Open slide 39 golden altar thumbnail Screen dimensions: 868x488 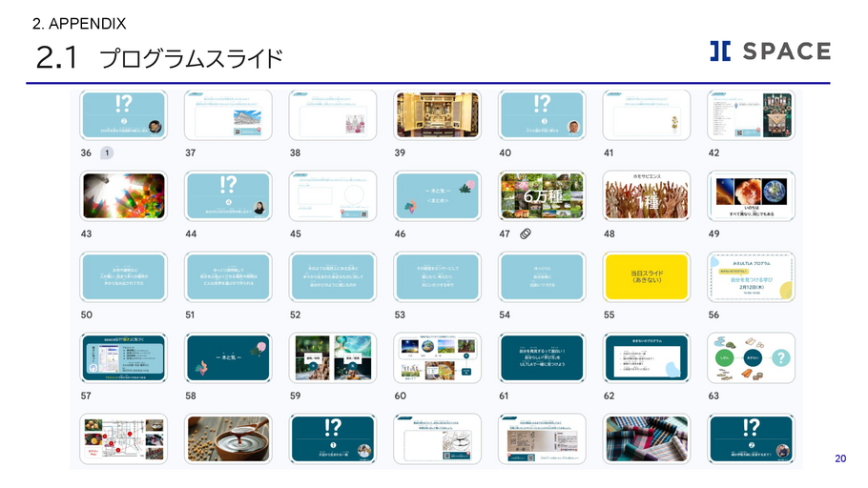click(437, 114)
